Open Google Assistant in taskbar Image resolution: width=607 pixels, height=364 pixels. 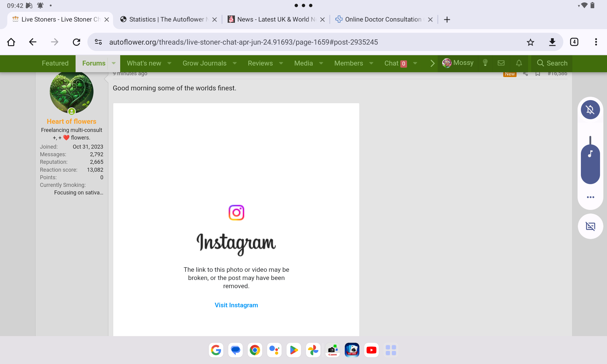(274, 350)
